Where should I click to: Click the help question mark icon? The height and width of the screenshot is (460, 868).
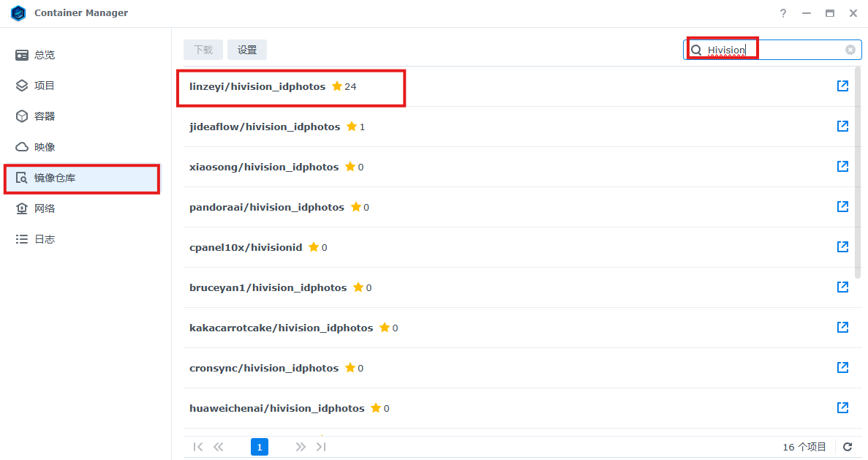click(x=782, y=13)
